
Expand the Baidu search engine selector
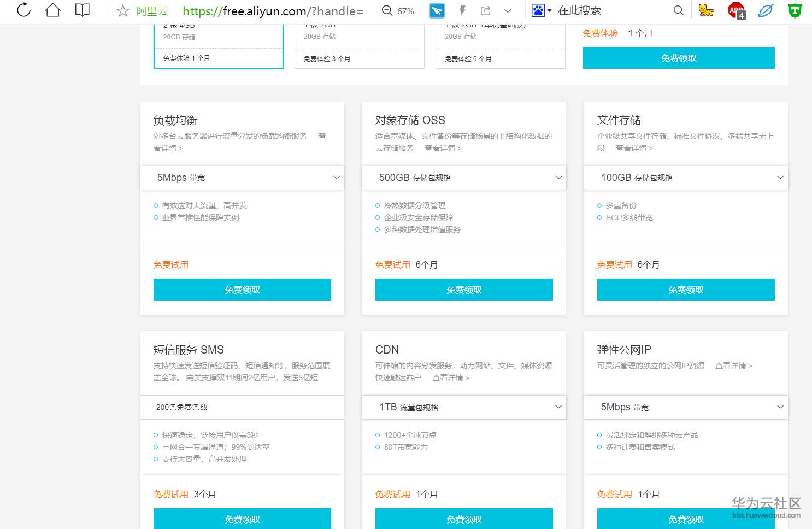coord(542,10)
